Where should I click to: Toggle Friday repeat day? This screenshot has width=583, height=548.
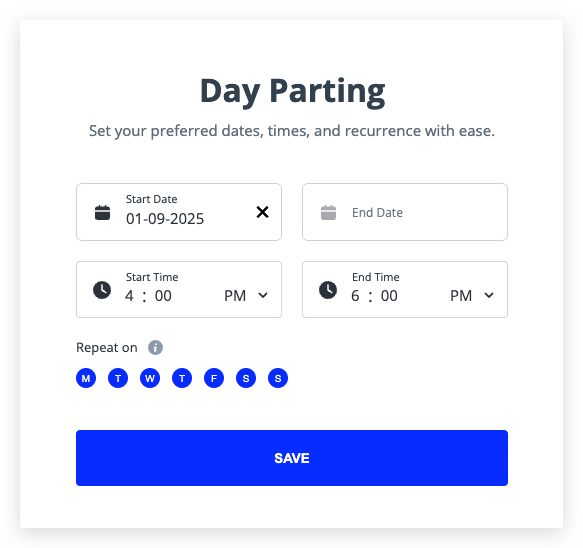pos(214,378)
